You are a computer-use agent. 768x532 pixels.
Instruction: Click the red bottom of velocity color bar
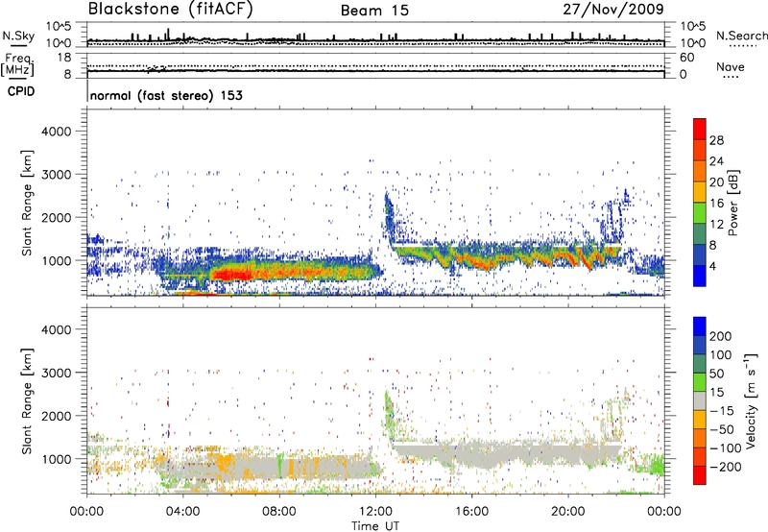[700, 475]
